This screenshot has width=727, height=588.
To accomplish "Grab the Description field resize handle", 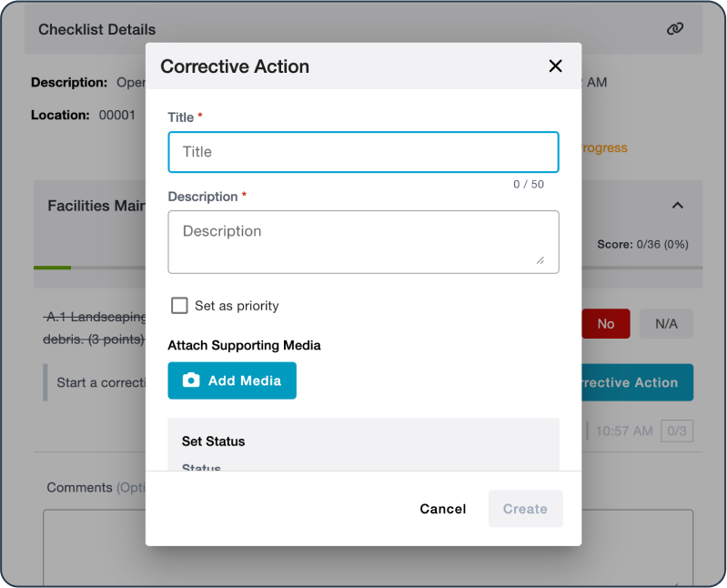I will pyautogui.click(x=540, y=260).
